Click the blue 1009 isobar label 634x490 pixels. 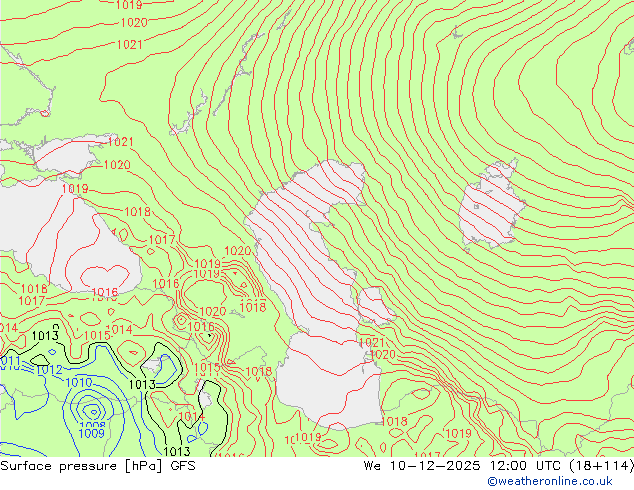click(91, 433)
